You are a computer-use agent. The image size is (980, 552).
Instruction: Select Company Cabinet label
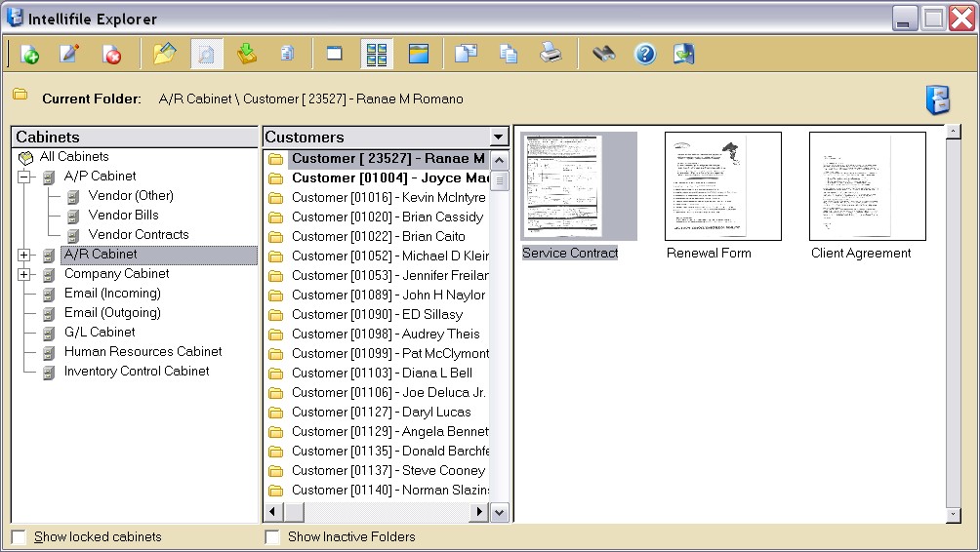point(116,273)
